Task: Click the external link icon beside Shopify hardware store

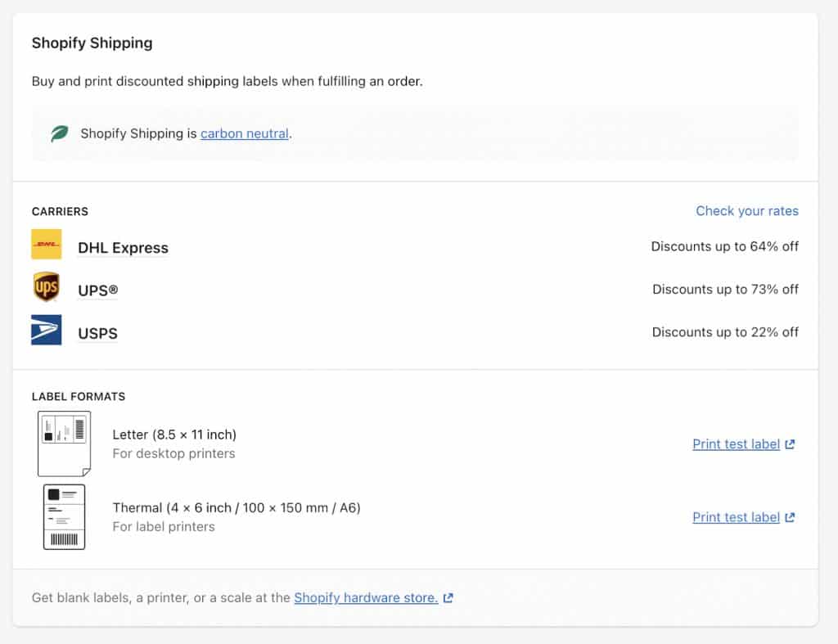Action: pyautogui.click(x=447, y=597)
